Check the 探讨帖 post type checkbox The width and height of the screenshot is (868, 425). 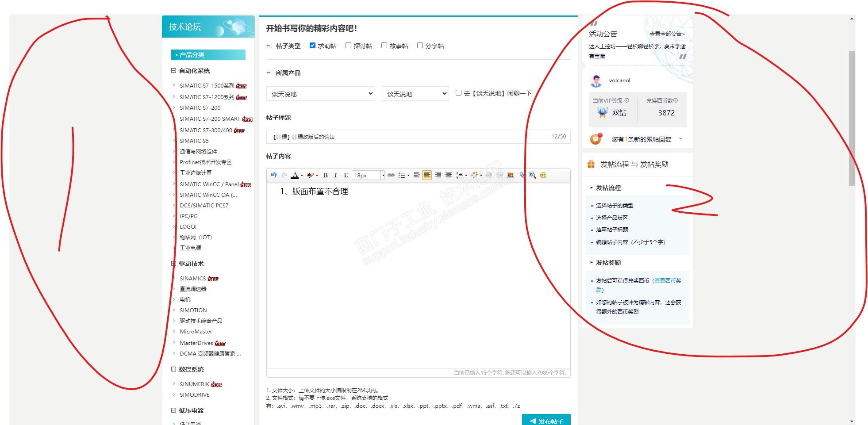[348, 45]
